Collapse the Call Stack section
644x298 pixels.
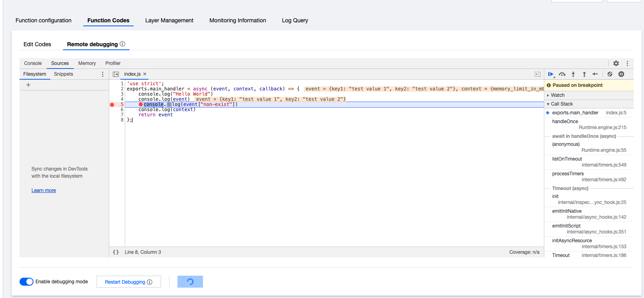click(561, 104)
